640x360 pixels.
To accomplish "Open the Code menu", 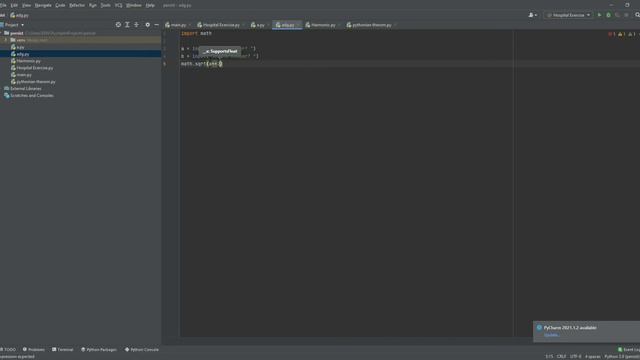I will [x=60, y=5].
